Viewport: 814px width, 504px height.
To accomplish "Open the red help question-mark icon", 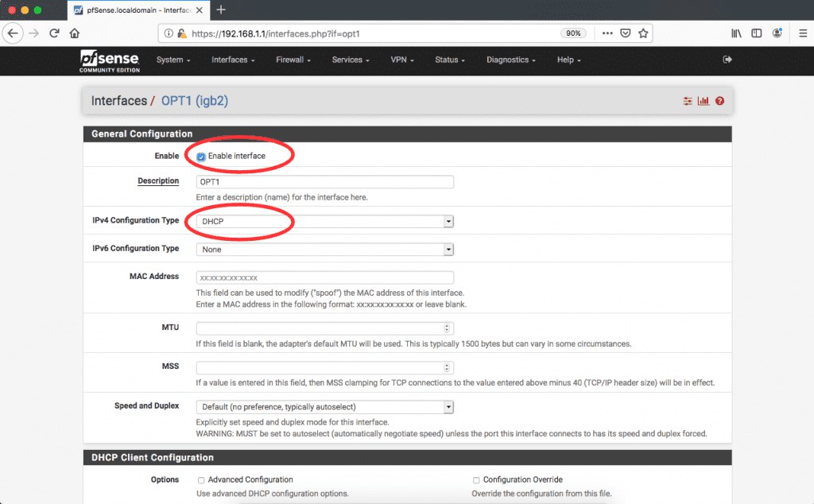I will 719,101.
